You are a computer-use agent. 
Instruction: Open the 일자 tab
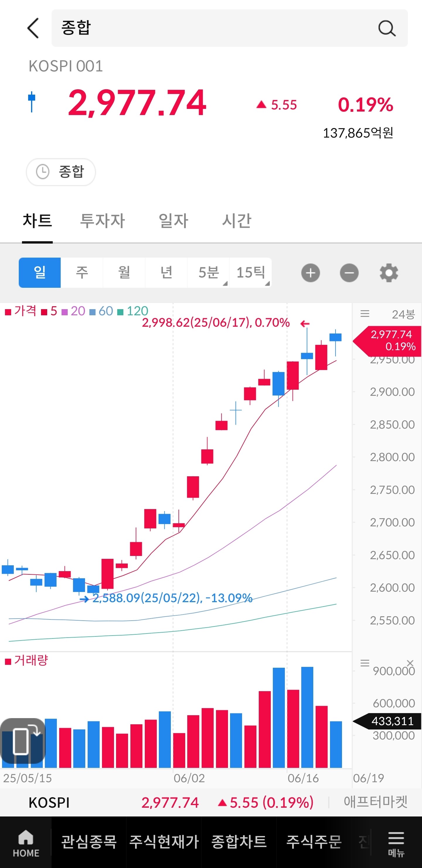(173, 221)
